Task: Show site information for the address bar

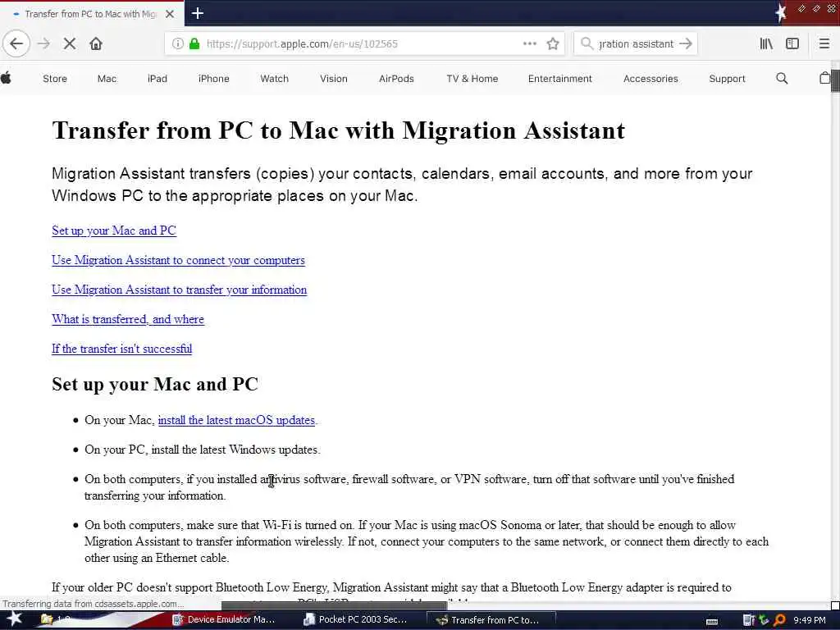Action: (177, 44)
